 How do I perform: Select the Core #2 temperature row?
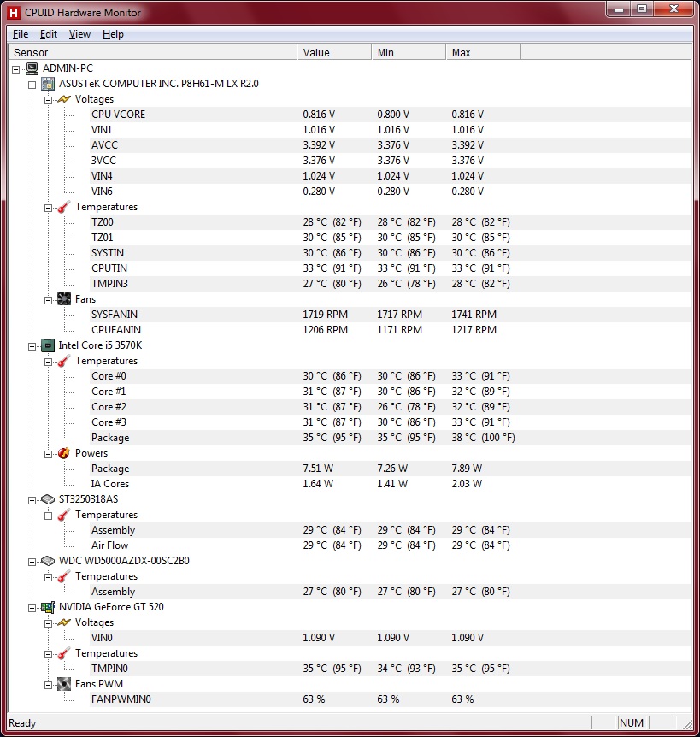click(x=390, y=407)
